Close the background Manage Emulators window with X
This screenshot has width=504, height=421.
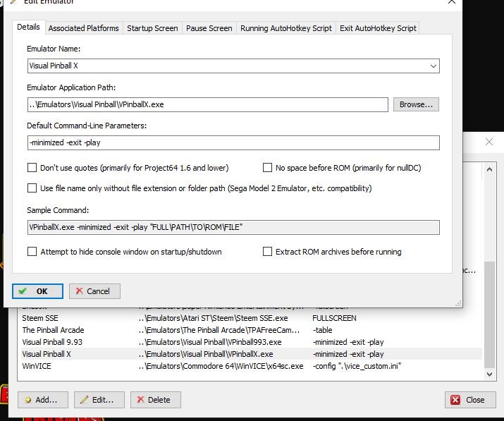click(489, 142)
